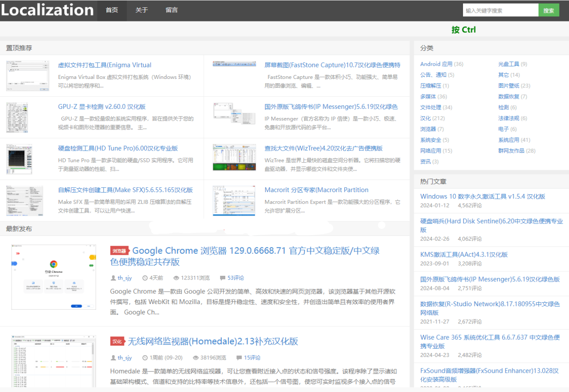Focus the keyword search input field
Screen dimensions: 569x392
(500, 10)
